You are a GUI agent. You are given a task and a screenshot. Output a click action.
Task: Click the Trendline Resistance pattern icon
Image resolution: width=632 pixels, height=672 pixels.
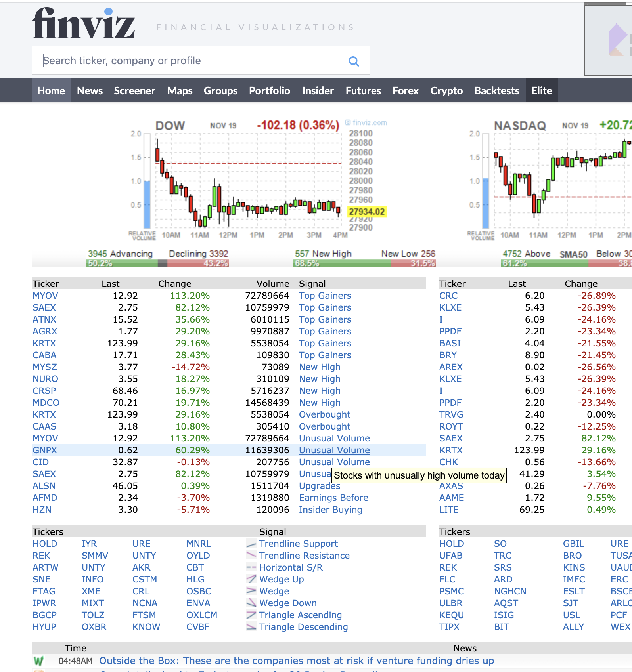click(x=251, y=556)
